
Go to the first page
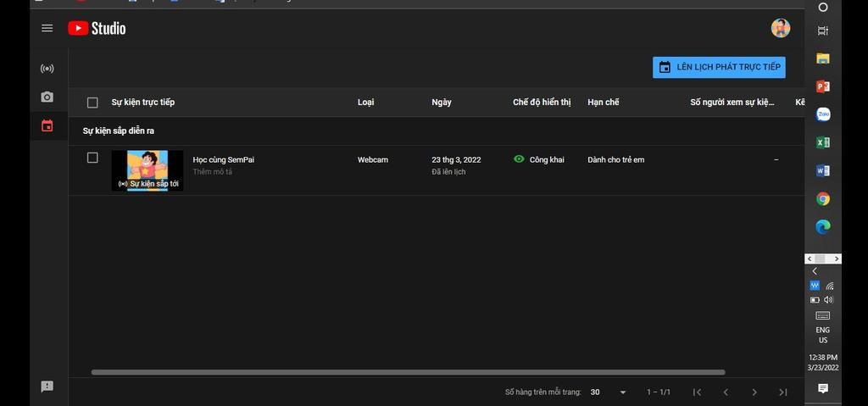[698, 392]
